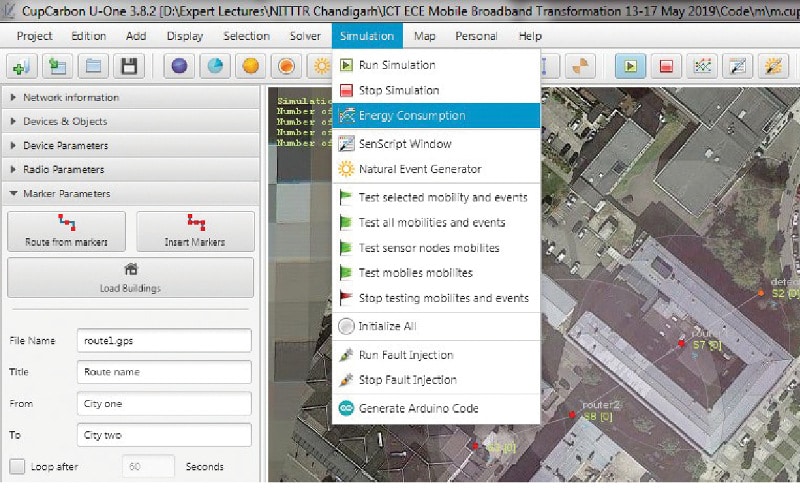Click the red stop simulation toolbar button

pyautogui.click(x=667, y=66)
